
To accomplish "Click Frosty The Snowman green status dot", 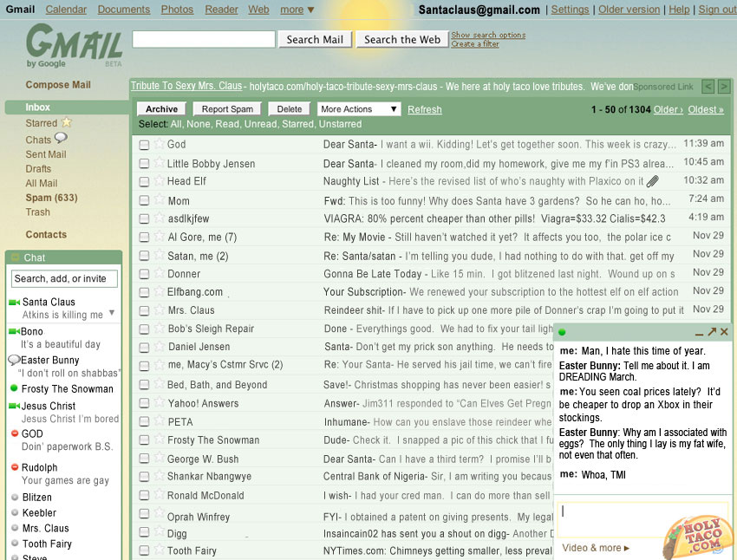I will [14, 388].
